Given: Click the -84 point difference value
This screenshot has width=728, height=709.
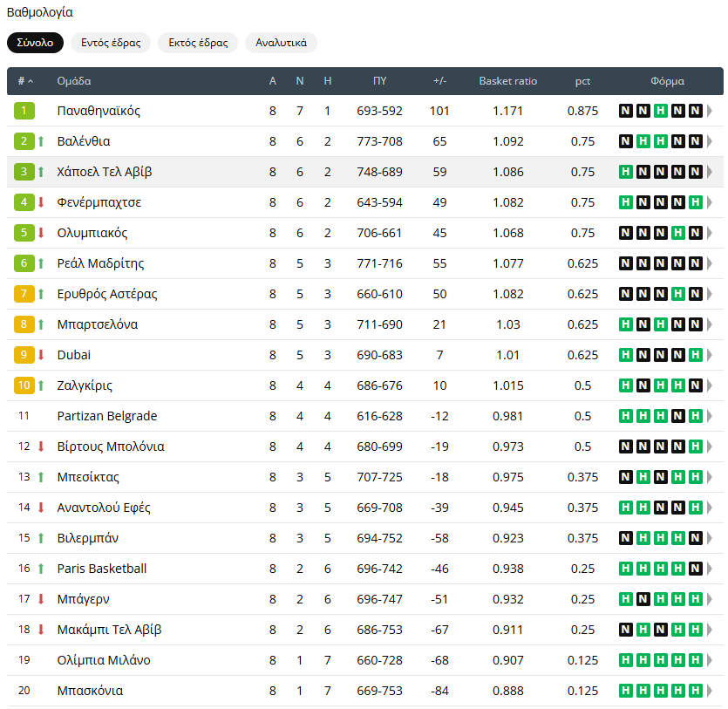Looking at the screenshot, I should 439,691.
